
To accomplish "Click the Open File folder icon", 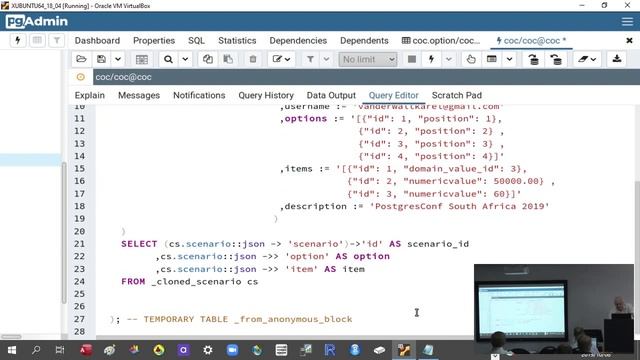I will click(x=81, y=59).
